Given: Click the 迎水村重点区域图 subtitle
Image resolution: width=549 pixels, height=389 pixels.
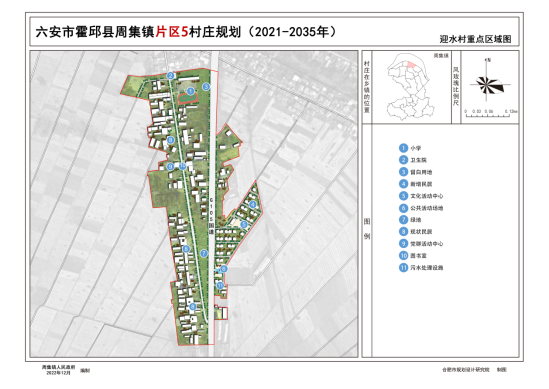Looking at the screenshot, I should (475, 39).
